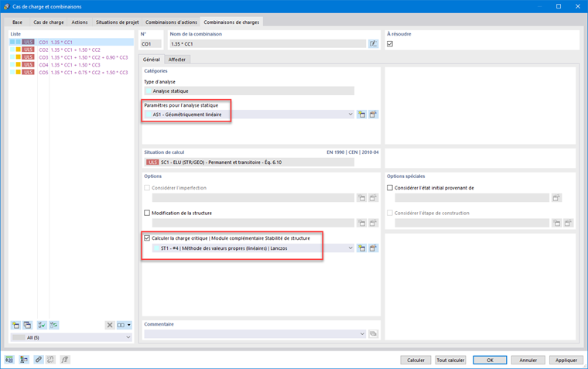588x369 pixels.
Task: Open the Cas de charge tab
Action: pos(49,22)
